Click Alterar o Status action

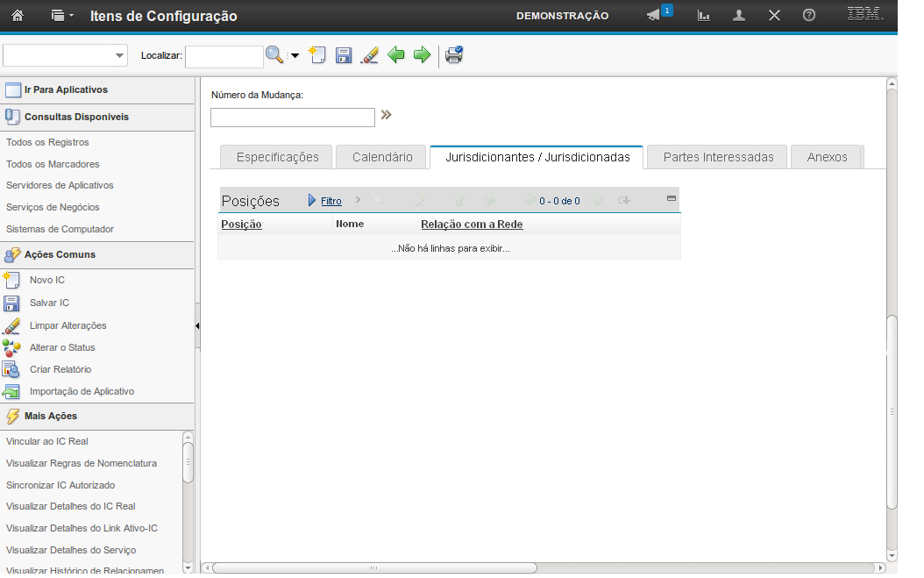pos(61,347)
